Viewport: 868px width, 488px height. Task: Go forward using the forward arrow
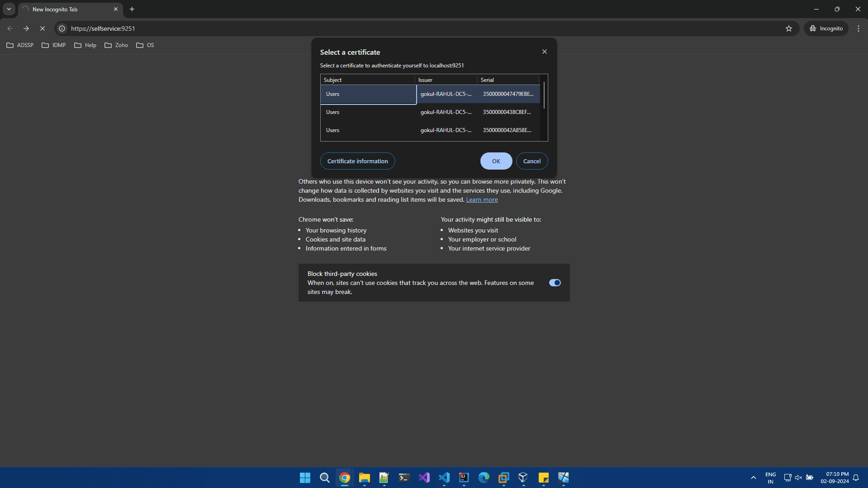[x=26, y=28]
